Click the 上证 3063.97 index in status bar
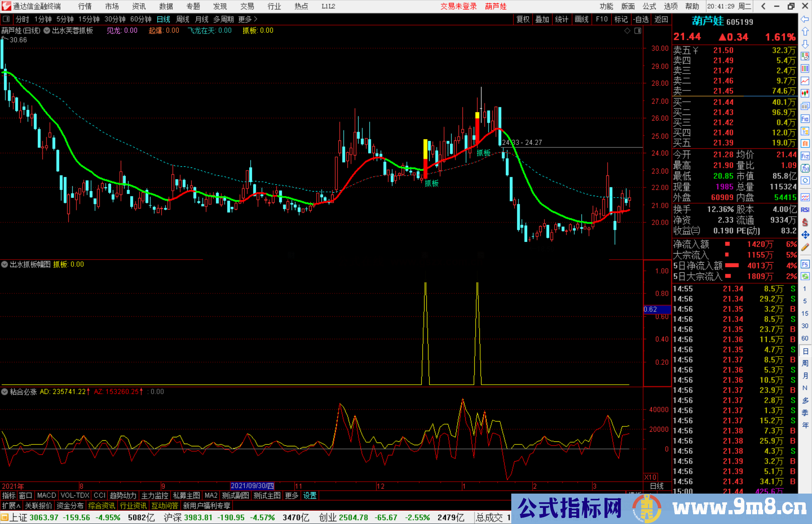The height and width of the screenshot is (524, 812). [x=33, y=518]
